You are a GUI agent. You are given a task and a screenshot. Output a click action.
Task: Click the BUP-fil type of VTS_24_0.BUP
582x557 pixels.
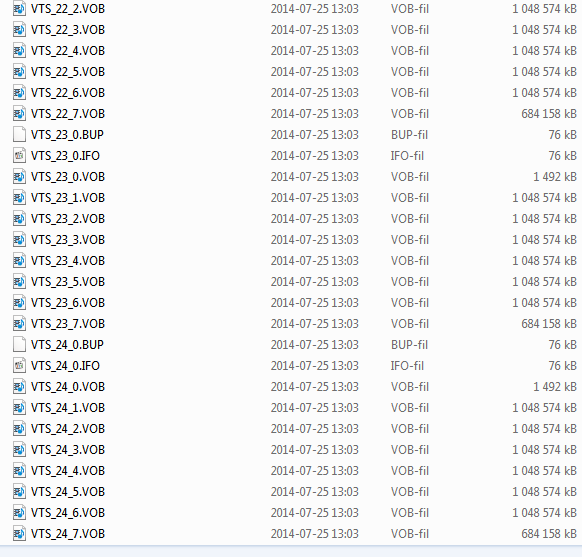(409, 345)
